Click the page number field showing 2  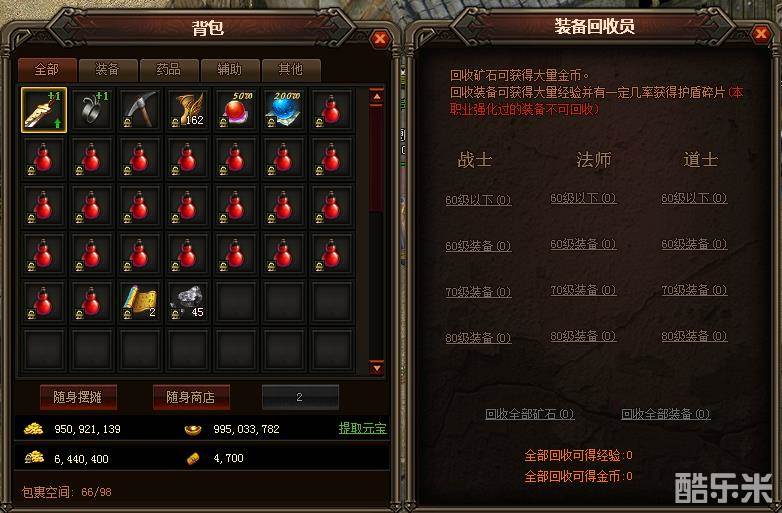coord(300,397)
